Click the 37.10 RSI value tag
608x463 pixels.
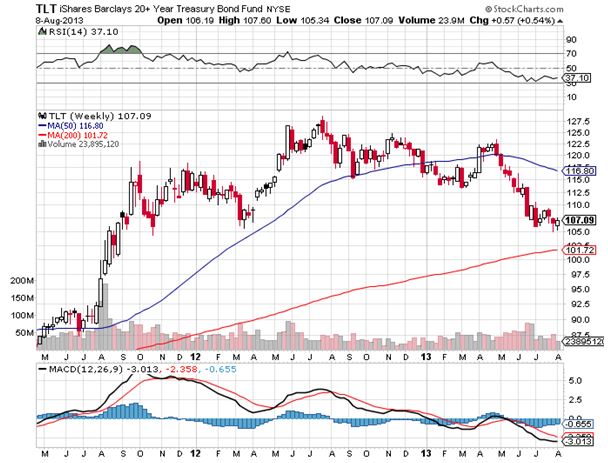tap(577, 78)
